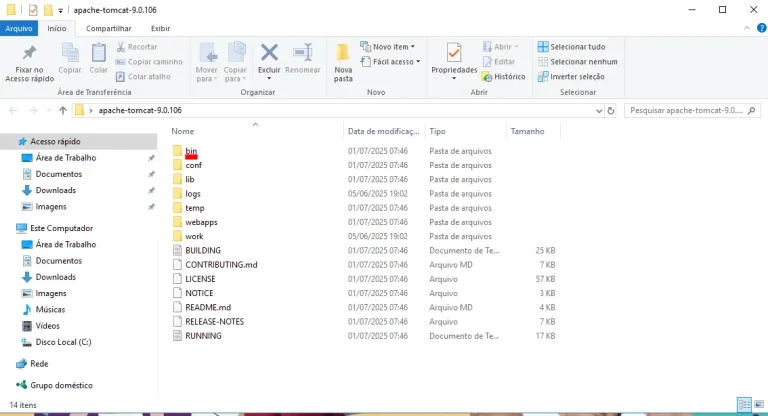Click Selecionar nenhum
The image size is (768, 416).
[577, 62]
